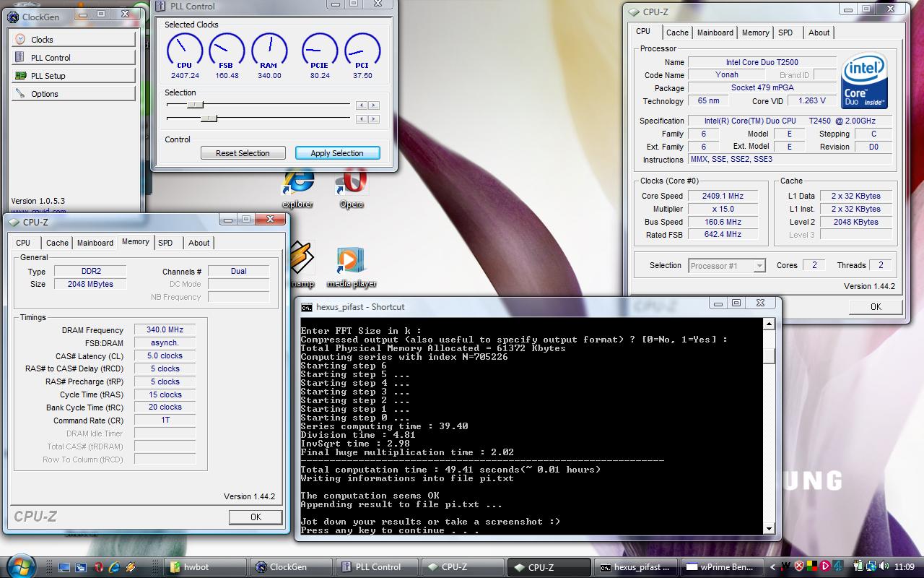Viewport: 924px width, 578px height.
Task: Switch to wPrime Benchmark in taskbar
Action: click(723, 567)
